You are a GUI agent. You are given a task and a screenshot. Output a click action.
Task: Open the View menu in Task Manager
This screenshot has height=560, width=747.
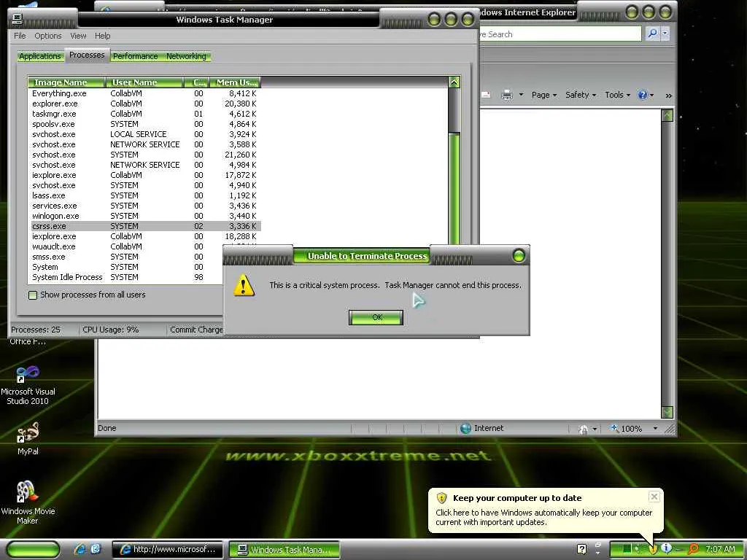(78, 36)
